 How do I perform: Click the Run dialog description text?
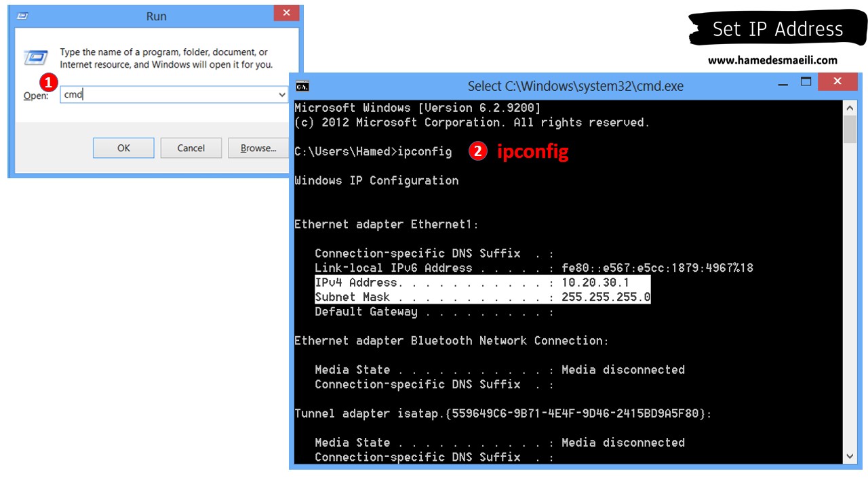[x=166, y=58]
